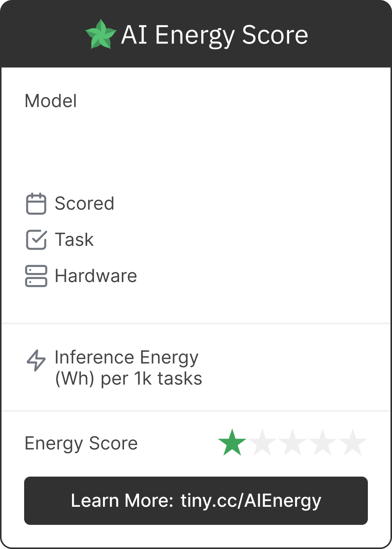392x549 pixels.
Task: Click the AI Energy Score header title
Action: pos(214,35)
